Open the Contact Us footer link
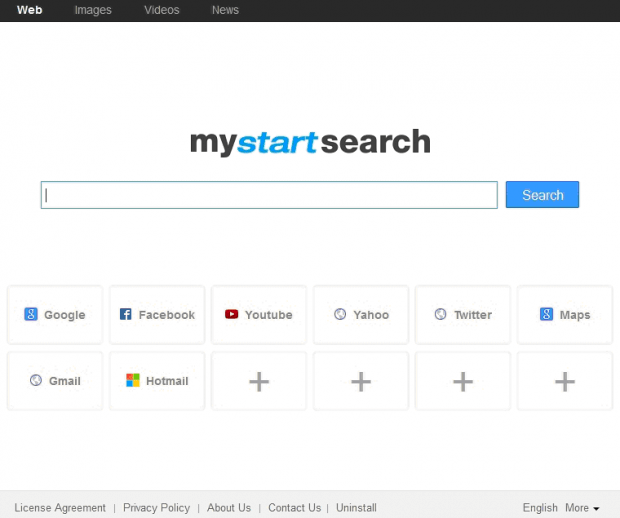The image size is (620, 518). (295, 507)
